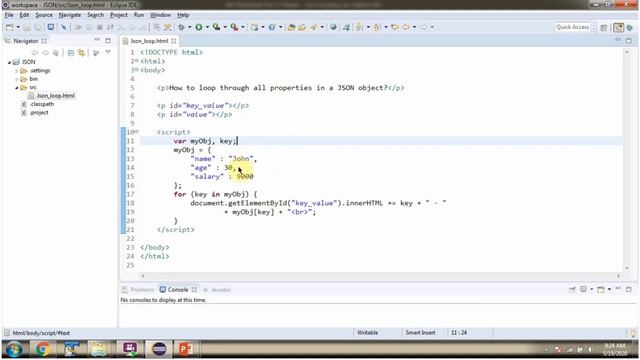Click Collapse All icon in Navigator
The height and width of the screenshot is (360, 640).
pos(71,53)
